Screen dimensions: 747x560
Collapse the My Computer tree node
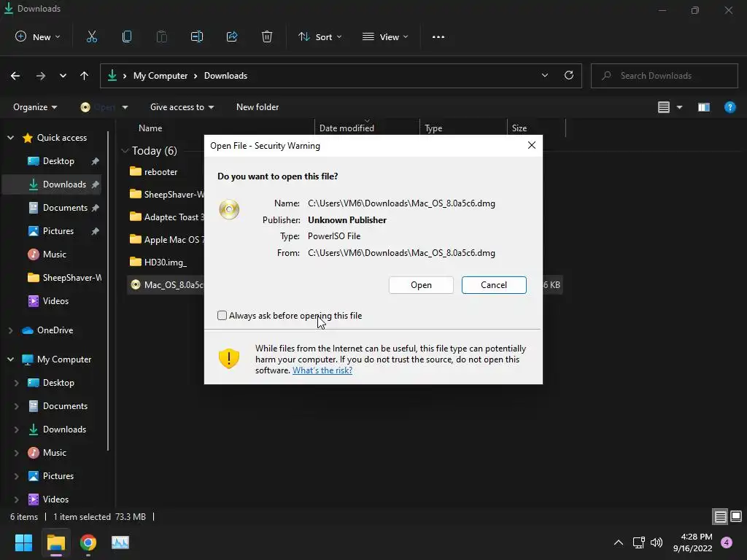[x=10, y=359]
